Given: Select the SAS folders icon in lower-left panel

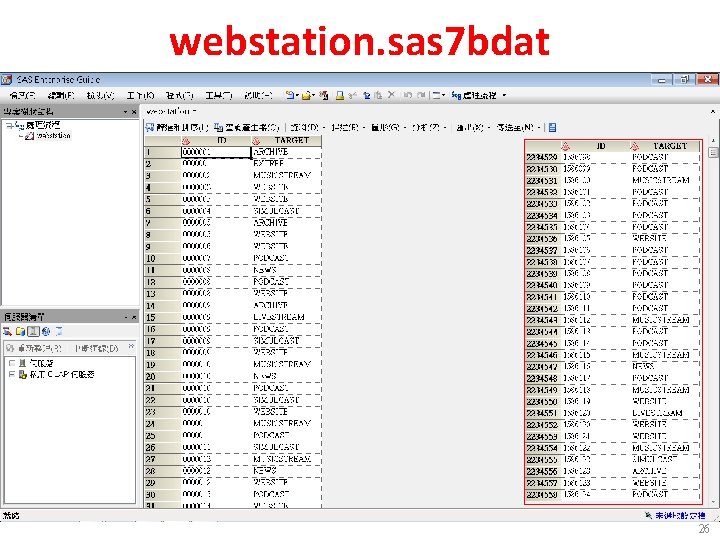Looking at the screenshot, I should 20,331.
